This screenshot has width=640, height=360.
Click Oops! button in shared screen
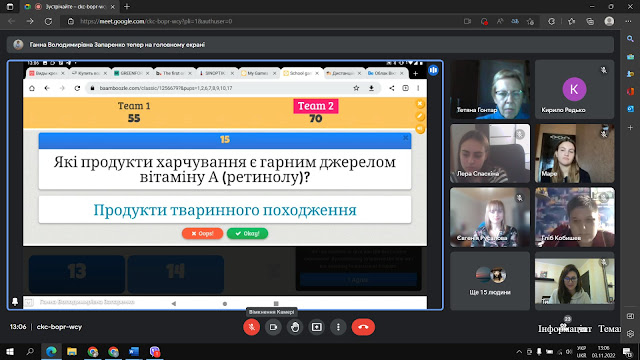tap(202, 233)
